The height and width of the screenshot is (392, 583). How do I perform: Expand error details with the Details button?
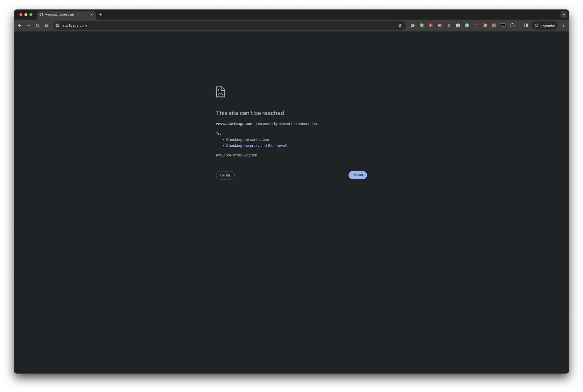point(225,175)
